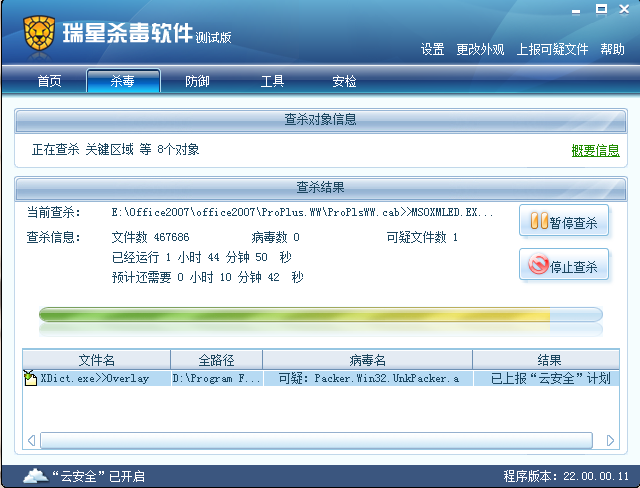
Task: Click the 查杀对象信息 section header
Action: point(320,120)
